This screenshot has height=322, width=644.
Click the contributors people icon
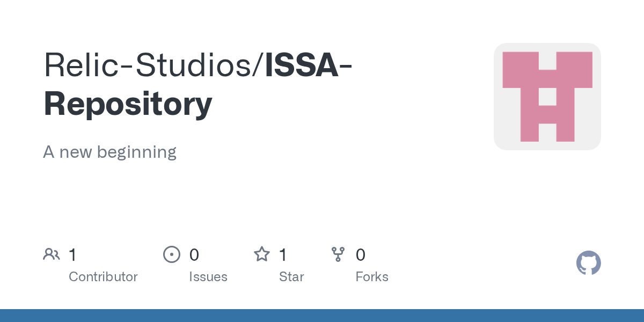(52, 254)
